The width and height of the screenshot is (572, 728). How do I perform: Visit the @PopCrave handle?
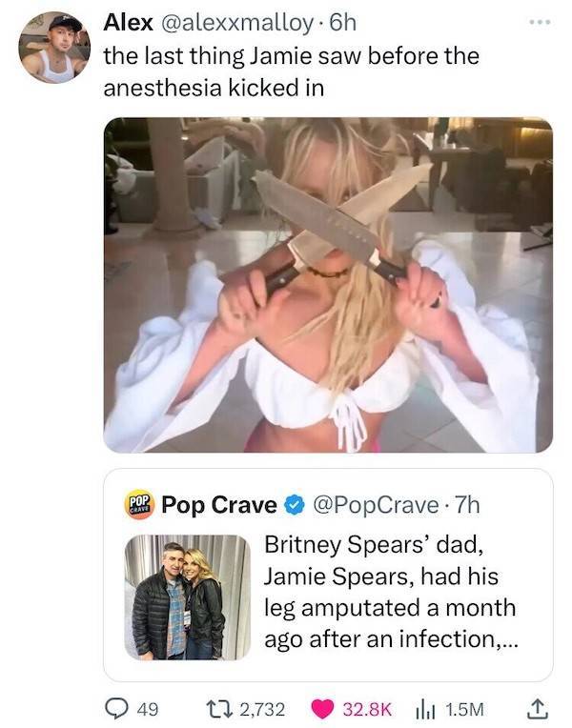pyautogui.click(x=379, y=505)
